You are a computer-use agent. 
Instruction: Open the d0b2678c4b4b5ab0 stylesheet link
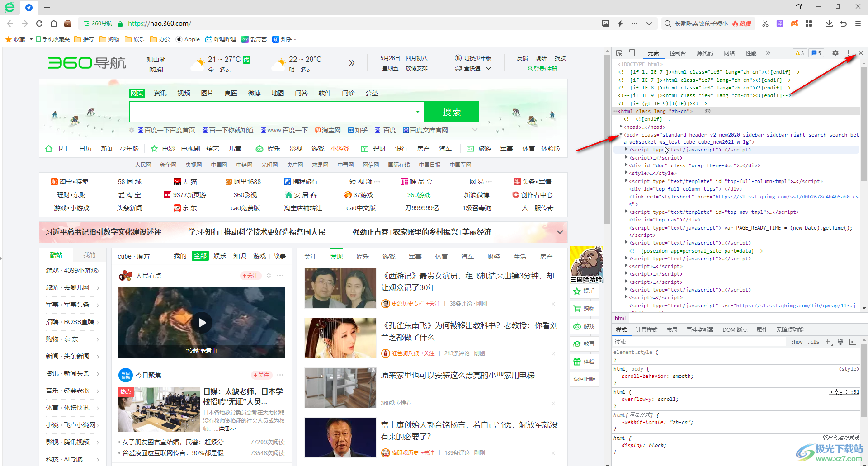(x=787, y=197)
